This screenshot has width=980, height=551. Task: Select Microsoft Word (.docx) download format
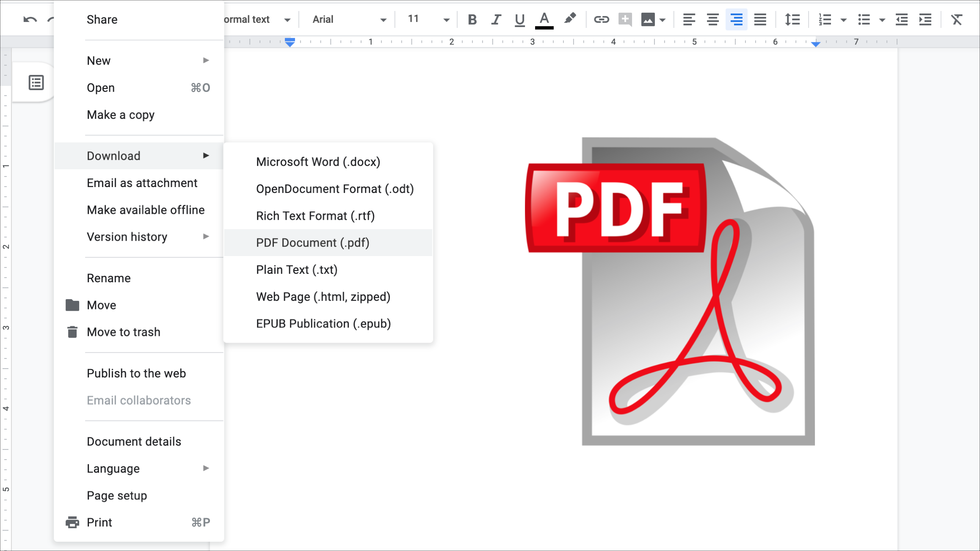[x=317, y=162]
